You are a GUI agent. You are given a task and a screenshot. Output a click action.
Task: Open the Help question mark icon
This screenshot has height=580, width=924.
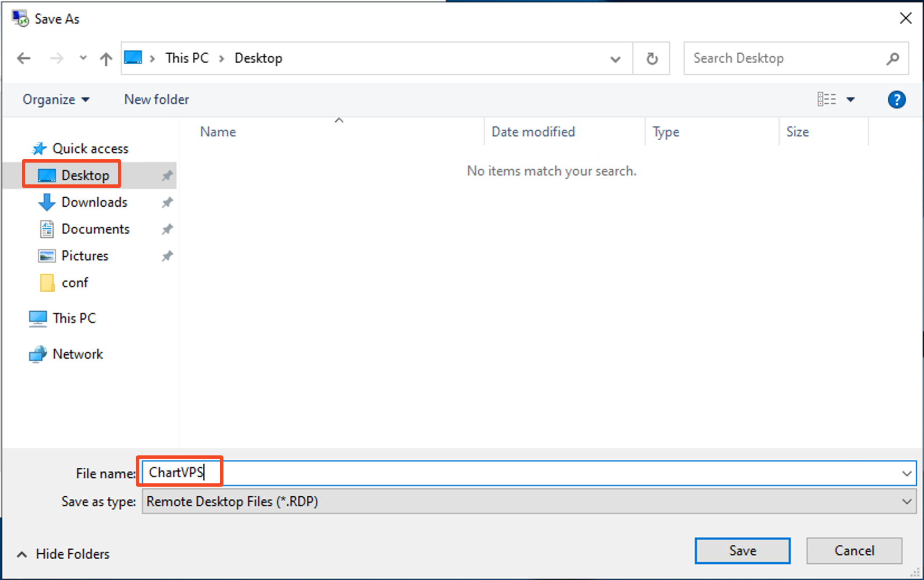tap(896, 99)
